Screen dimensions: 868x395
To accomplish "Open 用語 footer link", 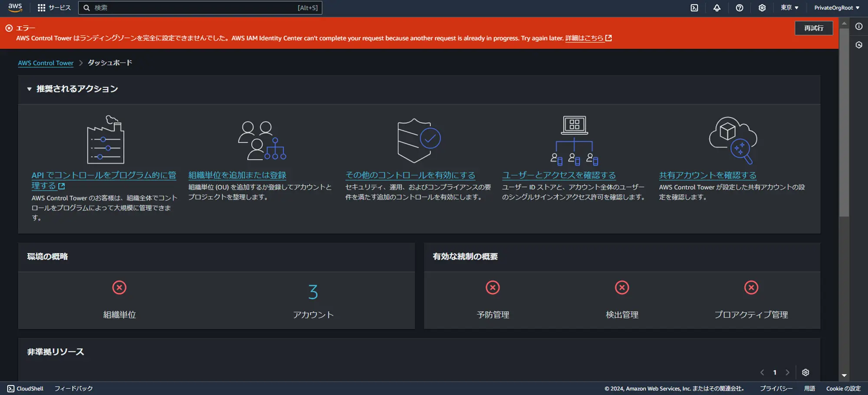I will coord(809,388).
